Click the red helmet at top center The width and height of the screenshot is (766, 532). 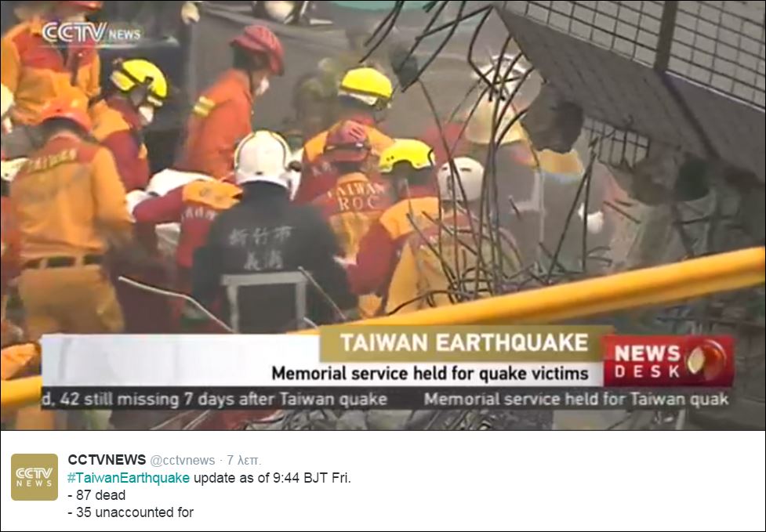[259, 49]
